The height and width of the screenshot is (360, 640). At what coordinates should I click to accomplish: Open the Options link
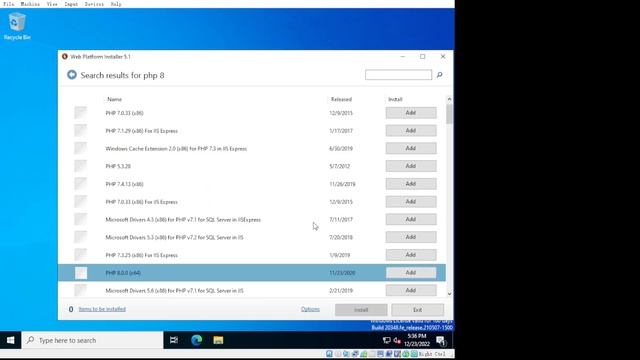pyautogui.click(x=310, y=309)
